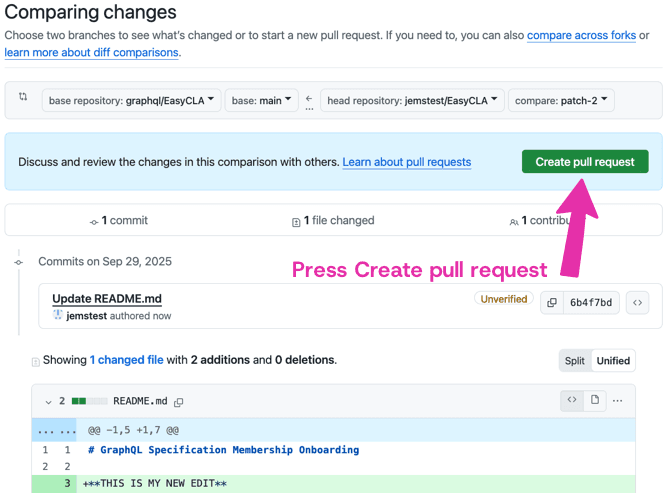Follow the compare across forks link
The height and width of the screenshot is (493, 670).
(581, 35)
